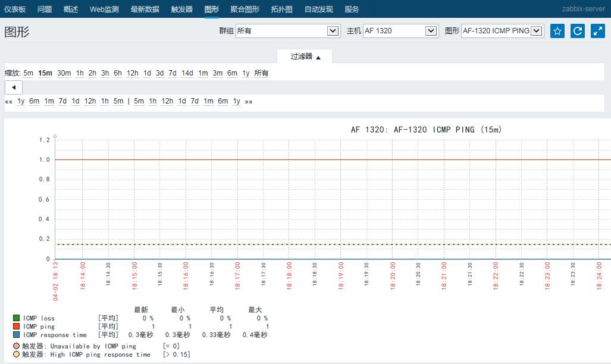Image resolution: width=611 pixels, height=364 pixels.
Task: Refresh the graph with reload icon
Action: point(578,31)
